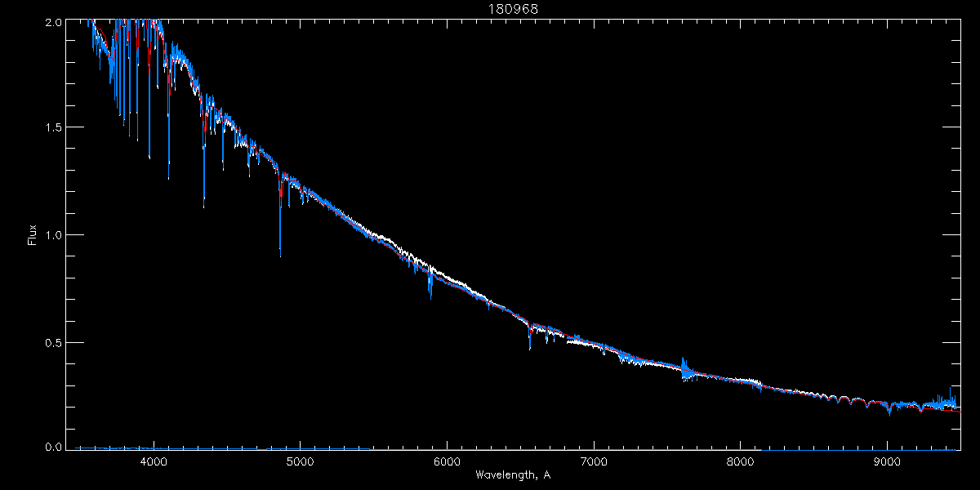Click the 1.5 flux tick label
The image size is (980, 490).
(x=54, y=127)
